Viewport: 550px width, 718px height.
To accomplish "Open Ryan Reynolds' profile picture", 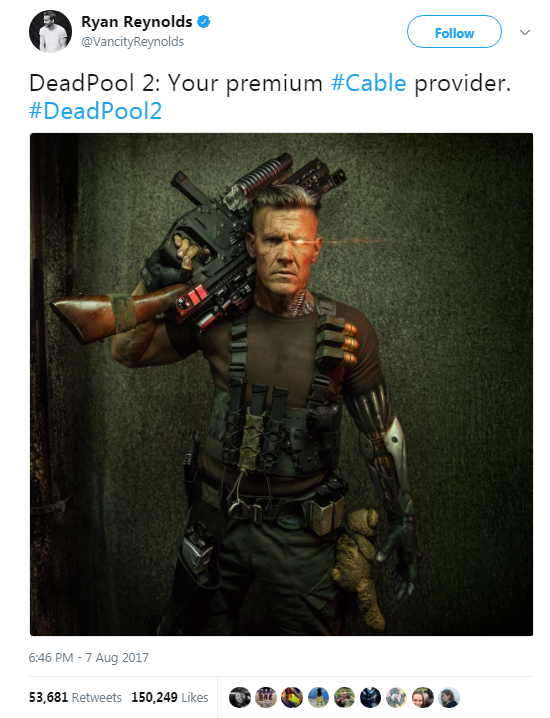I will (x=50, y=31).
